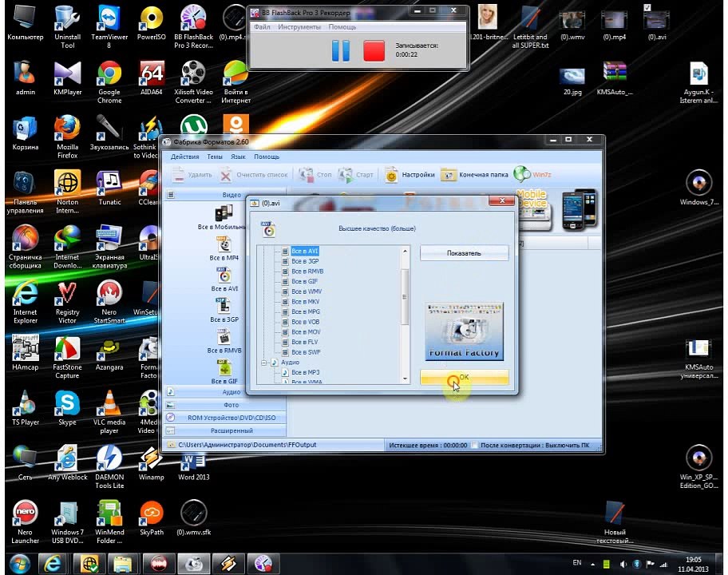
Task: Open Действия menu in Фабрика Форматов
Action: tap(184, 157)
